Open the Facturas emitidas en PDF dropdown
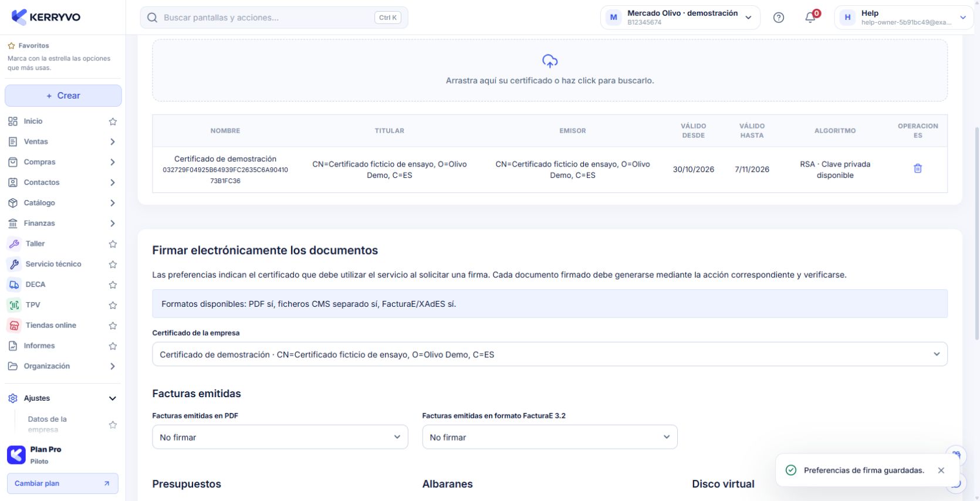The image size is (980, 501). (x=280, y=437)
